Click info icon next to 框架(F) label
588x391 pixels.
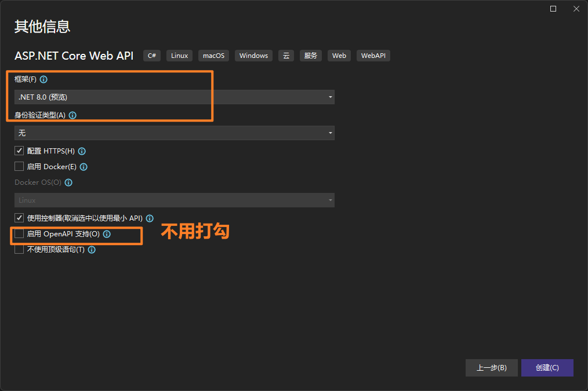pos(43,79)
